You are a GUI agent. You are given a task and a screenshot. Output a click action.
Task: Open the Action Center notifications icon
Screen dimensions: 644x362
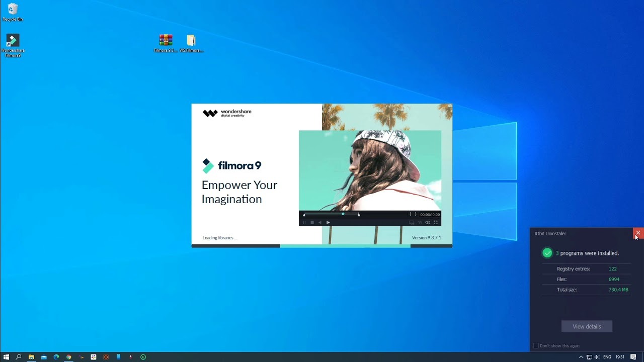(x=633, y=357)
